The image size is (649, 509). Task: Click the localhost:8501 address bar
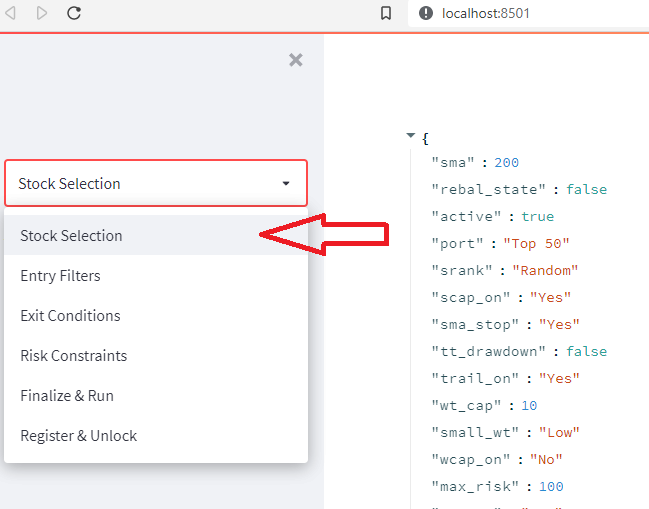click(x=529, y=13)
